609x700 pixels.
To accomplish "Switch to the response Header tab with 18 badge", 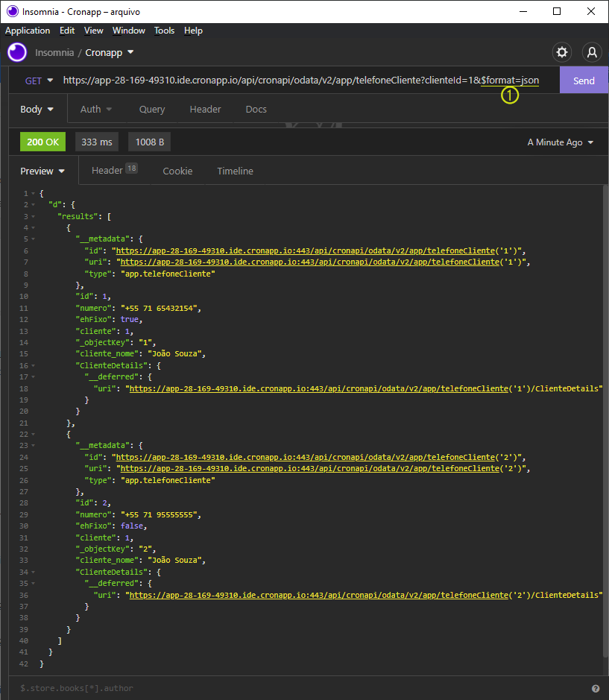I will click(x=114, y=170).
